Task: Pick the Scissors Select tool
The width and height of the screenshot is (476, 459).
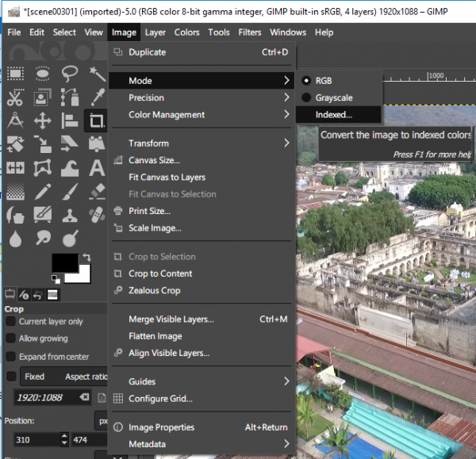Action: 15,98
